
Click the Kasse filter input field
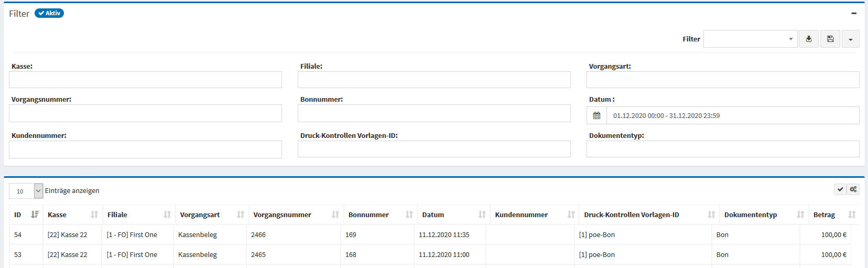point(145,80)
